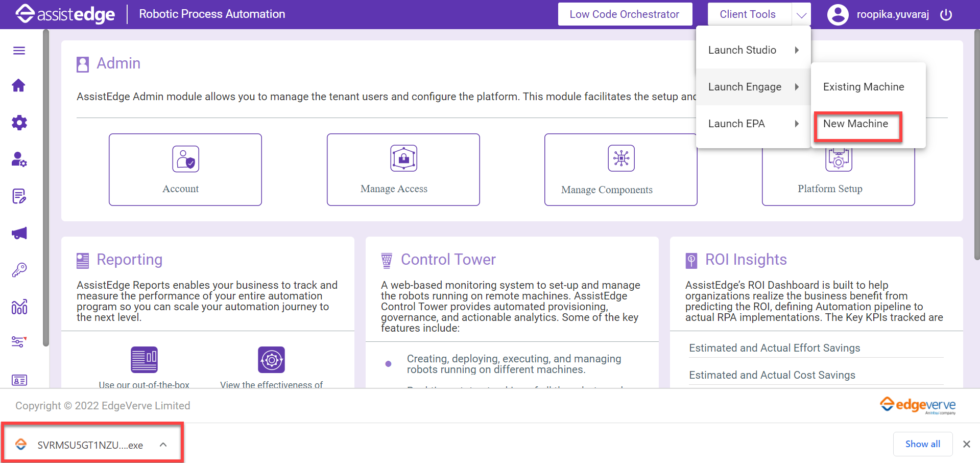Screen dimensions: 980x463
Task: Open download options chevron for exe file
Action: point(163,445)
